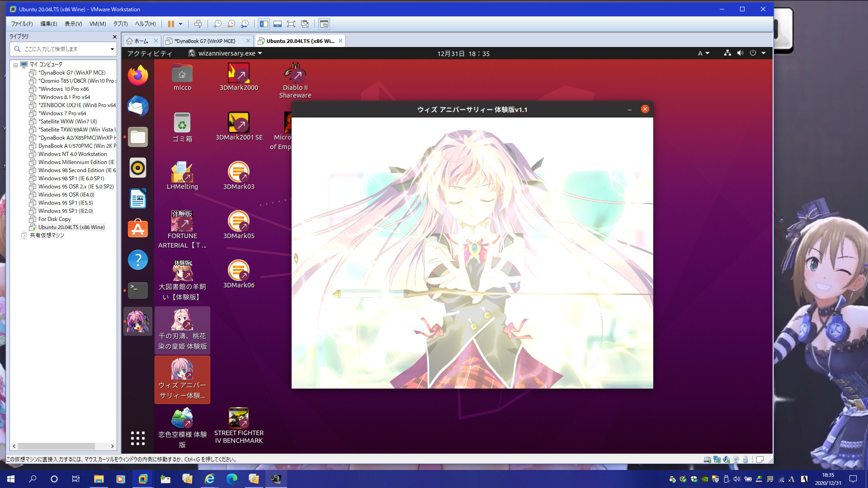Open LibreOffice Writer from the Ubuntu dock
The image size is (868, 488).
[138, 198]
